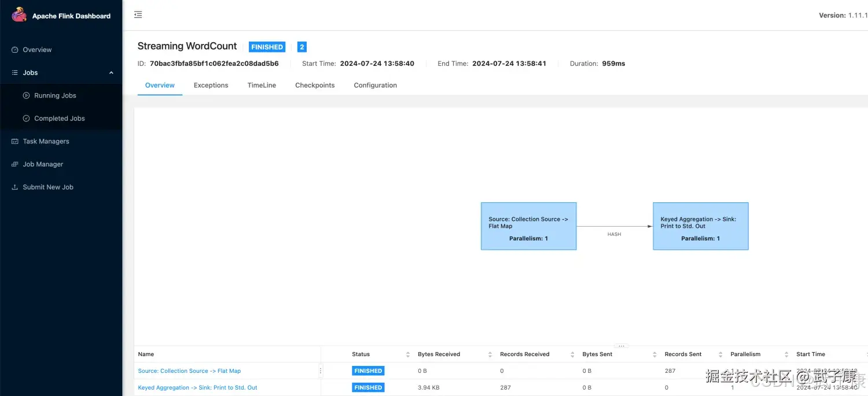
Task: Click the job ID 70bac3fbfa85bf1c062fea2c08dad5b6
Action: (214, 64)
